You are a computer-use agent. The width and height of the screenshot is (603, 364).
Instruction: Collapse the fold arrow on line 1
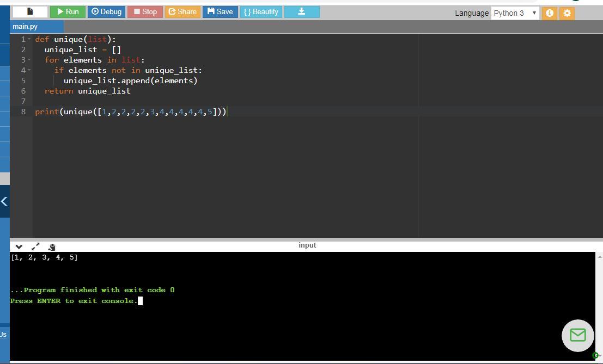29,39
